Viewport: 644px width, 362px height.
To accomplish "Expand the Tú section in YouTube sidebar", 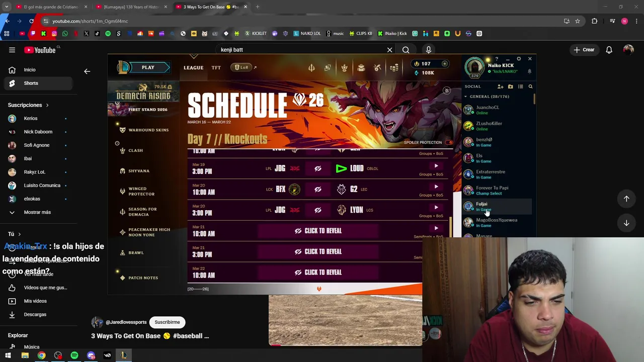I will click(19, 234).
